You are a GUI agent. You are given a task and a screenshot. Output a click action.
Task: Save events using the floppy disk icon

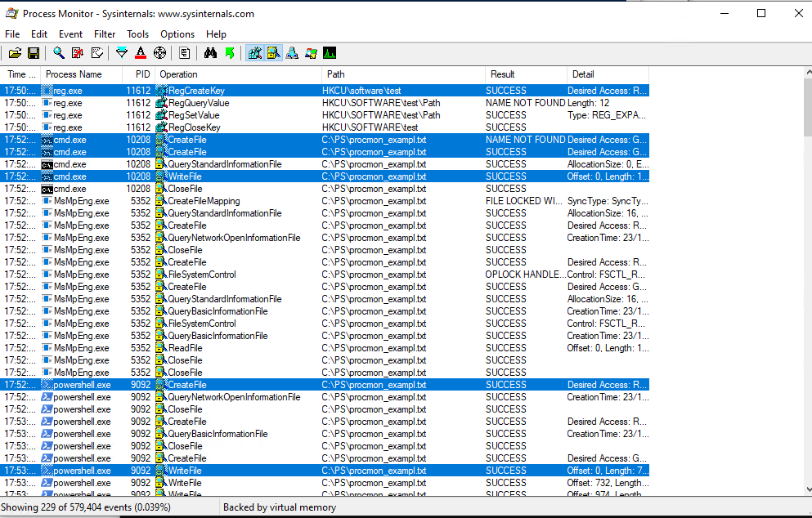click(34, 53)
